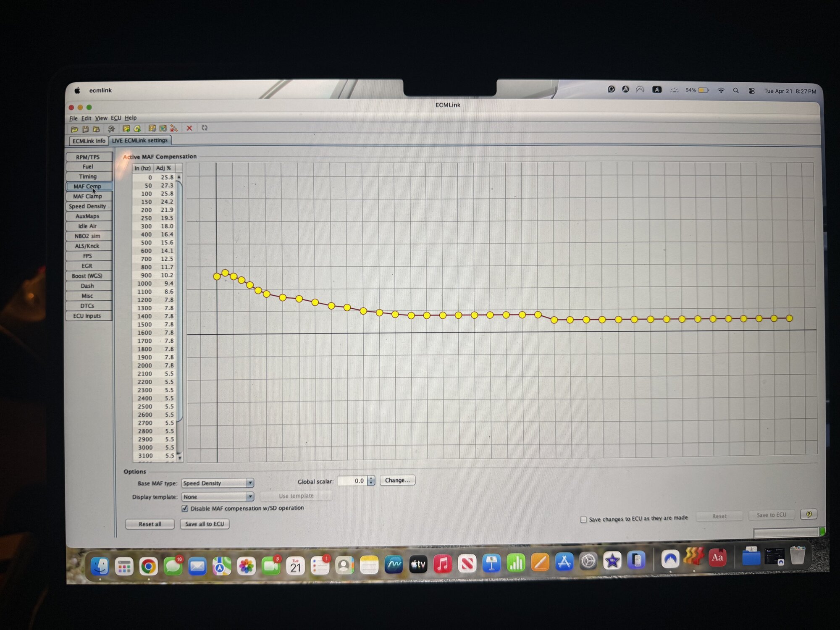Open the Trash in the dock
Screen dimensions: 840x630
coord(797,556)
